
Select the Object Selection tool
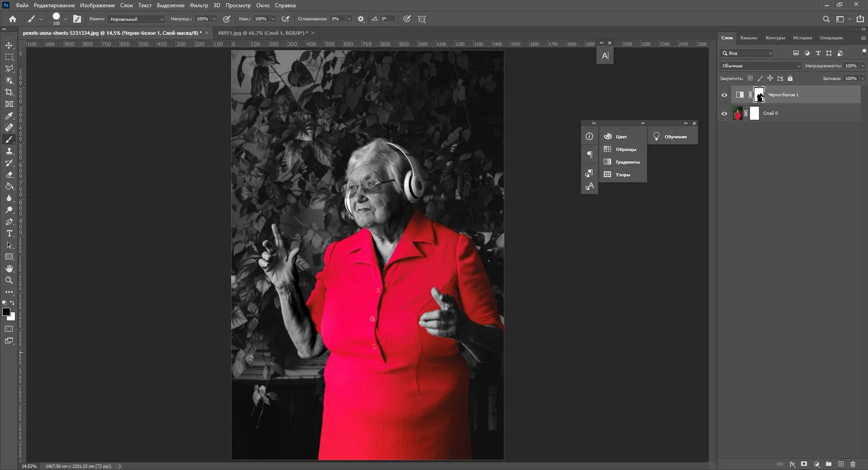(x=9, y=80)
